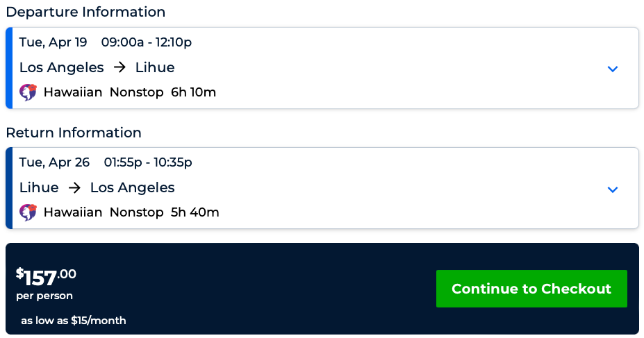Viewport: 644px width, 338px height.
Task: Expand the departure flight details chevron
Action: (612, 69)
